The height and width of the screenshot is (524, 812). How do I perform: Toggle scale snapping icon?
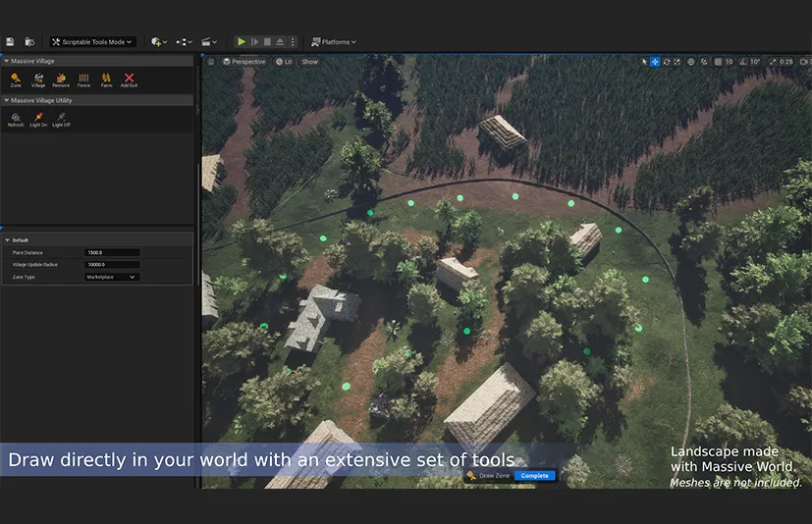(x=773, y=62)
